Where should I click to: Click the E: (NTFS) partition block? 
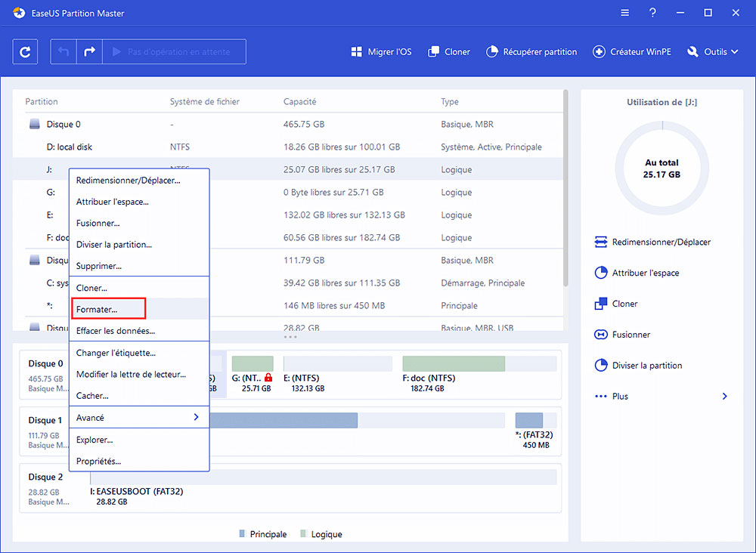tap(337, 374)
